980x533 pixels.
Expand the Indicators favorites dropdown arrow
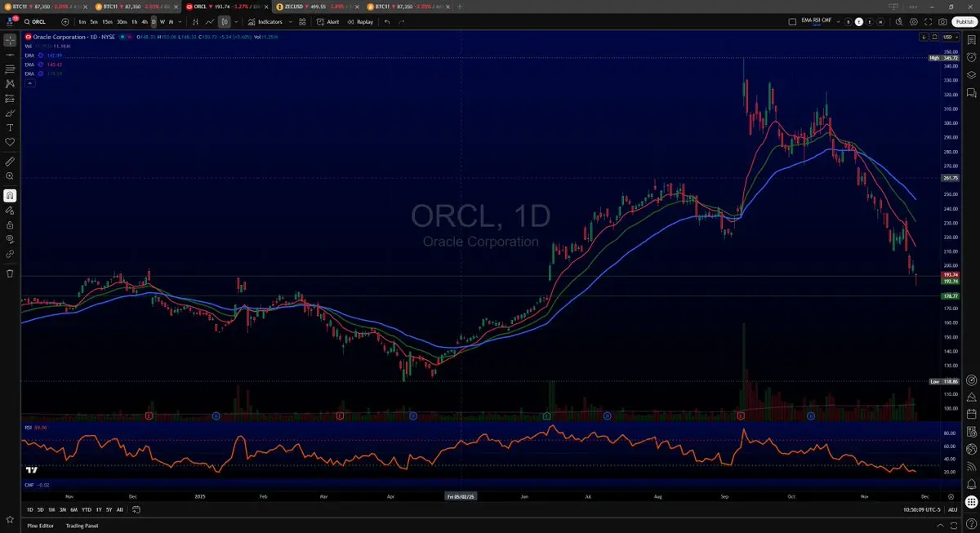(291, 22)
